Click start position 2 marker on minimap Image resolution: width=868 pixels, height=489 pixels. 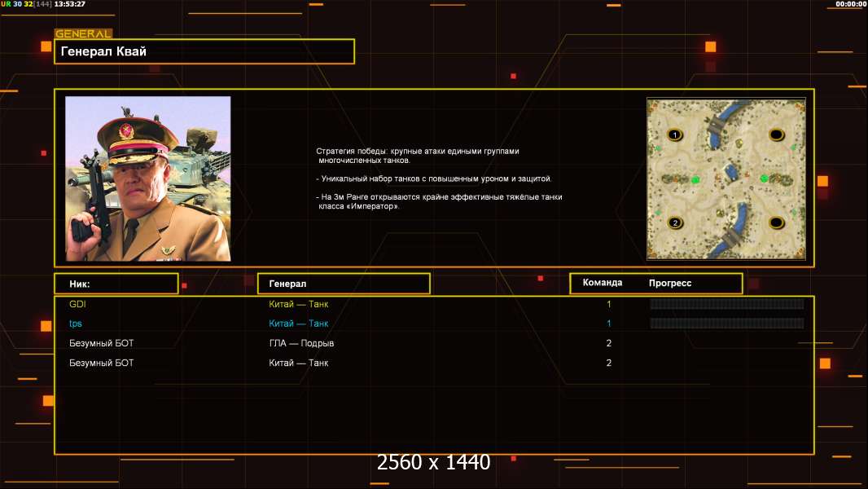pyautogui.click(x=674, y=222)
